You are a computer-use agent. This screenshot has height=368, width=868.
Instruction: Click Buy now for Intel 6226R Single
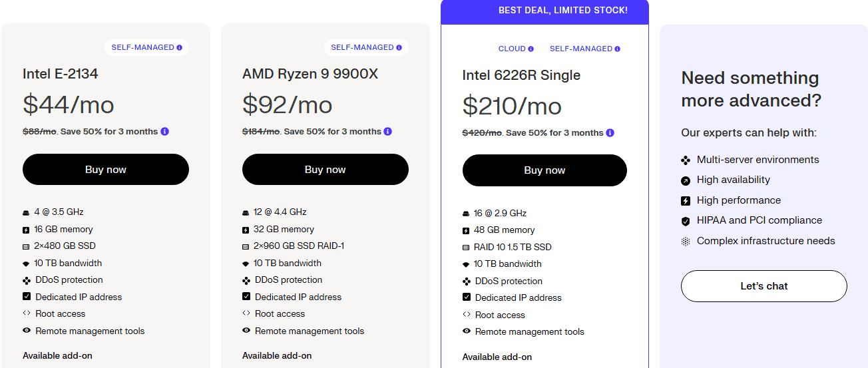[x=544, y=170]
